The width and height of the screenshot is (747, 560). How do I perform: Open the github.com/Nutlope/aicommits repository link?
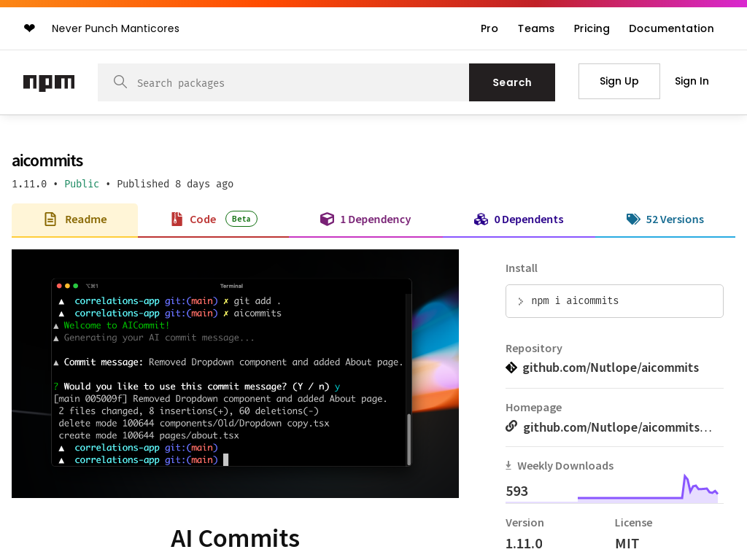(x=611, y=367)
